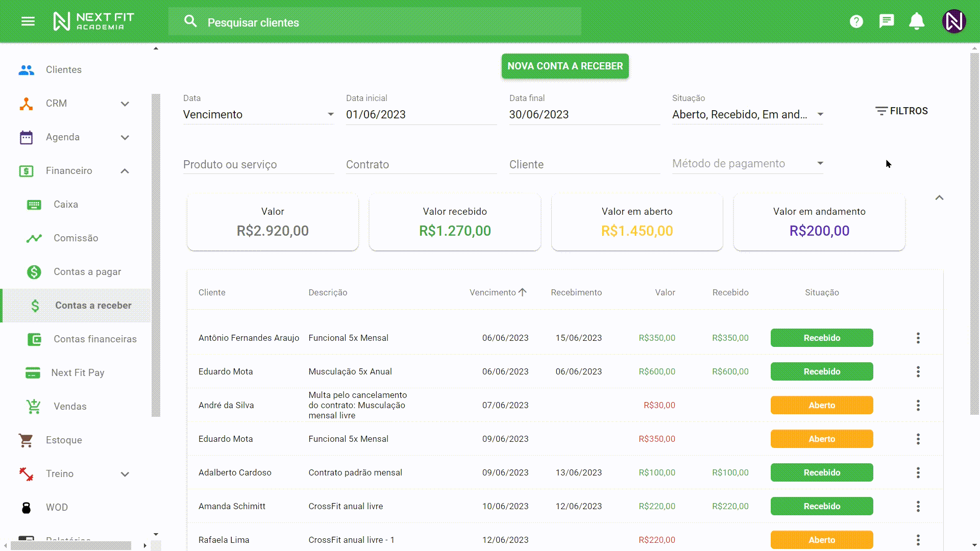The height and width of the screenshot is (551, 980).
Task: Click the user profile avatar
Action: [x=953, y=21]
